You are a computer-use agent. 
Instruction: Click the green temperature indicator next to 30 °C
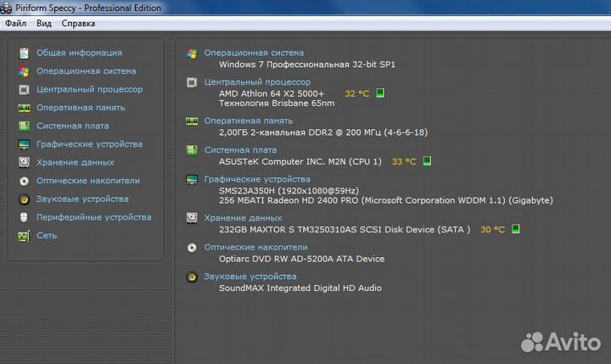[x=516, y=228]
